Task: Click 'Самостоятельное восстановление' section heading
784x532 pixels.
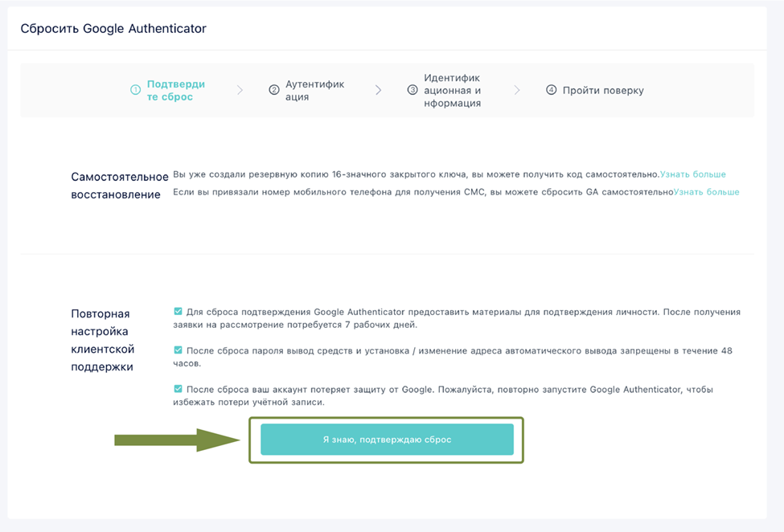Action: coord(120,186)
